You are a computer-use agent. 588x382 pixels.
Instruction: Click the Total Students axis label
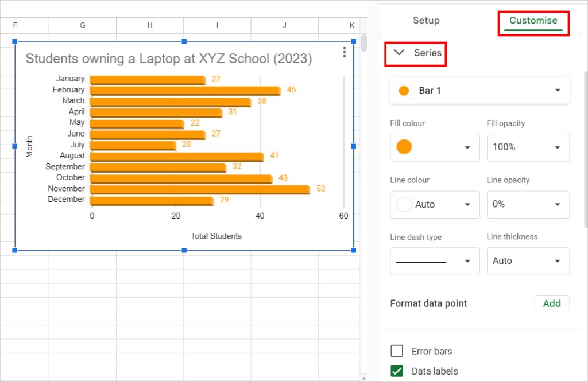point(216,236)
